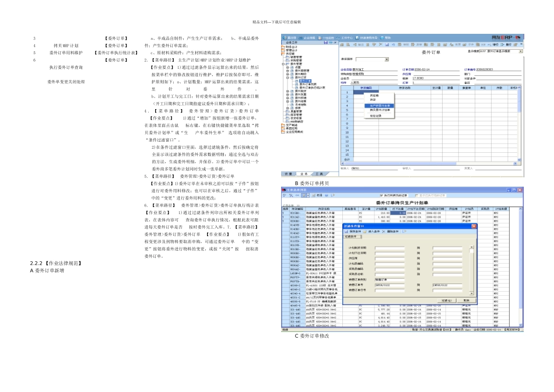
Task: Click the heading 2.2.2【作业法律规范】
Action: click(56, 263)
